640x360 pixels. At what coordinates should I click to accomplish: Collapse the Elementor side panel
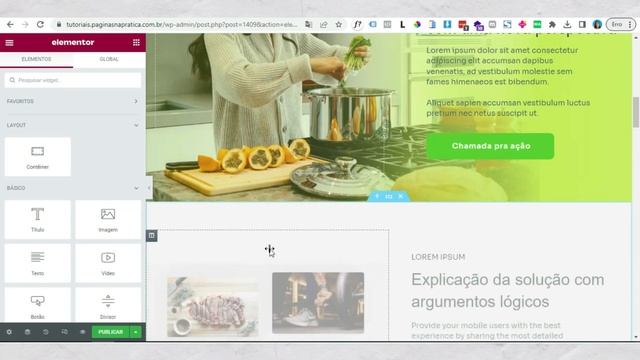pyautogui.click(x=149, y=188)
